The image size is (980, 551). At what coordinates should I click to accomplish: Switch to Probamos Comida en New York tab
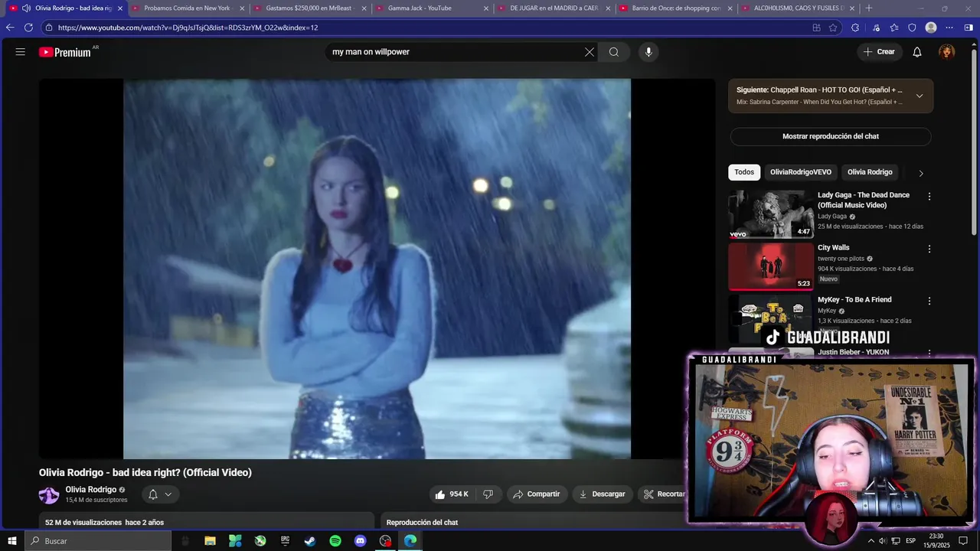point(188,8)
